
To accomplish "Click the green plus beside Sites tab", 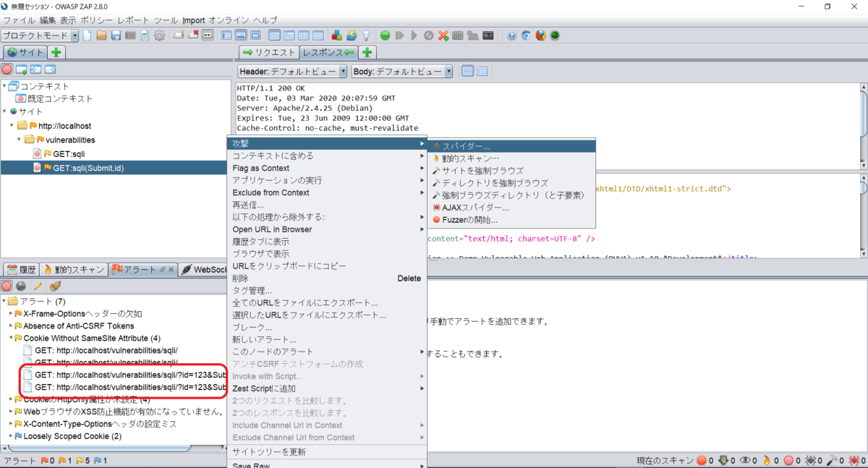I will pyautogui.click(x=56, y=53).
